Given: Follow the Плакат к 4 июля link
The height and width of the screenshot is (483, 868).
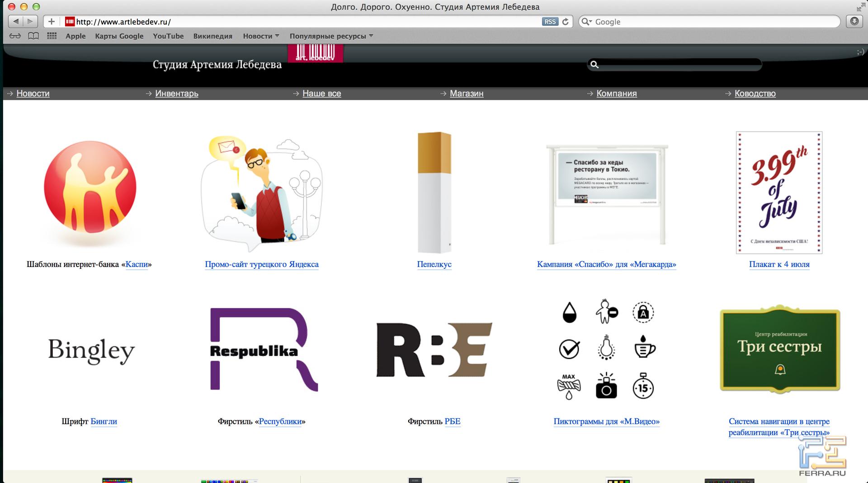Looking at the screenshot, I should coord(779,264).
